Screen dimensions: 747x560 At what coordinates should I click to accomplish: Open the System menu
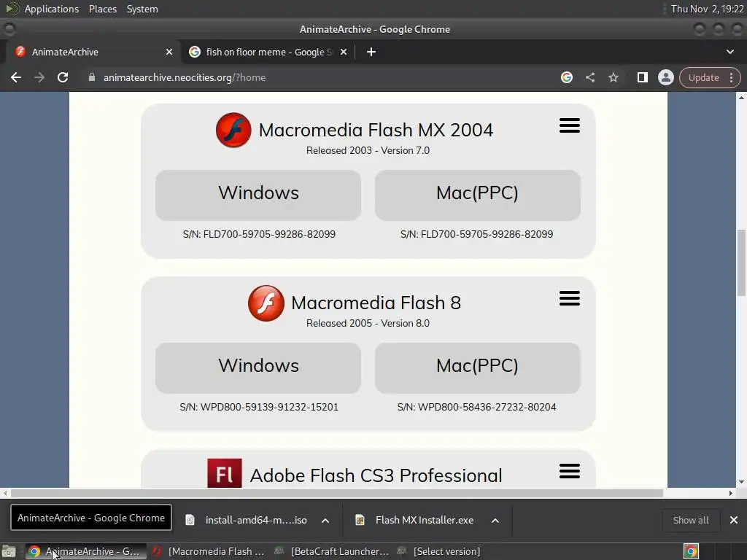coord(142,9)
